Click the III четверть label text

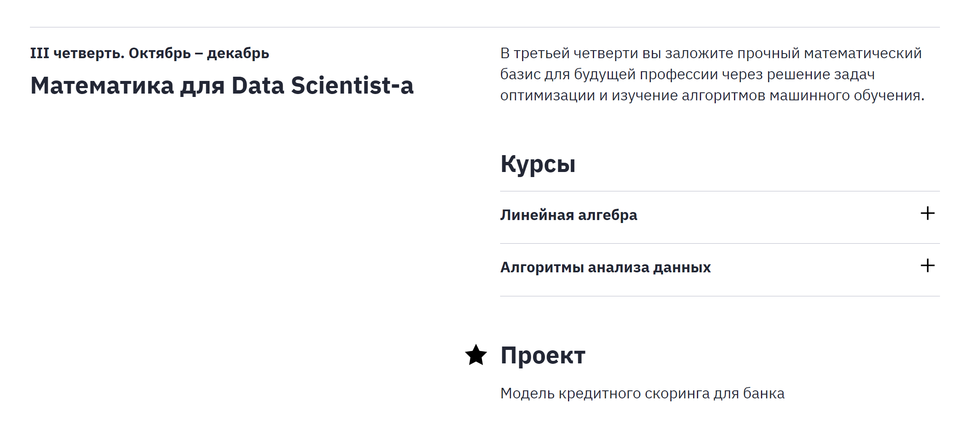[x=77, y=54]
